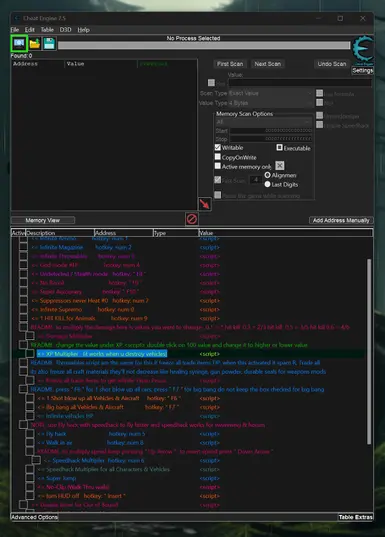Click the red arrow add-to-list icon
The image size is (385, 537).
[205, 204]
